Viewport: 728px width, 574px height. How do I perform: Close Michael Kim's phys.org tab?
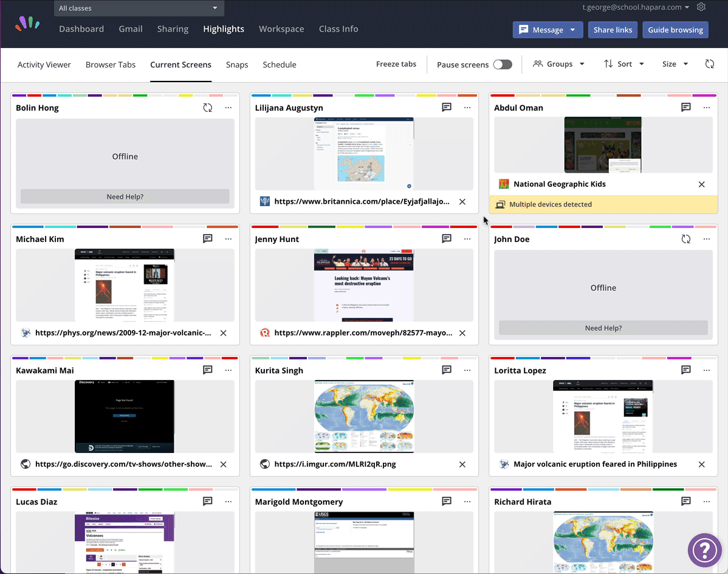[x=223, y=333]
